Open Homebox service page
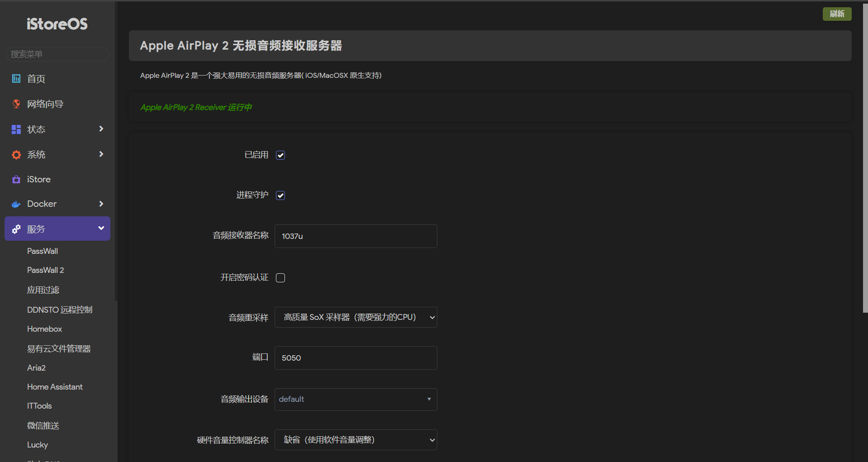This screenshot has width=868, height=462. point(44,329)
